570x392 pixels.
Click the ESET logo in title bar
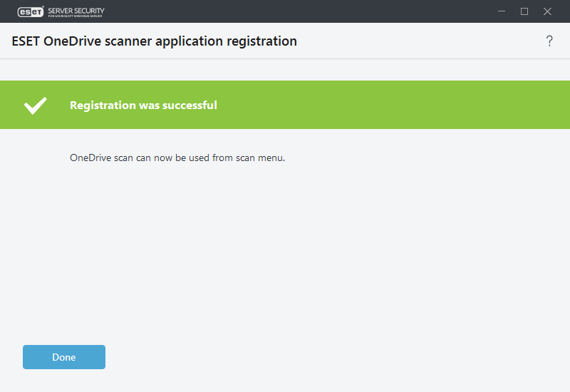pyautogui.click(x=31, y=11)
